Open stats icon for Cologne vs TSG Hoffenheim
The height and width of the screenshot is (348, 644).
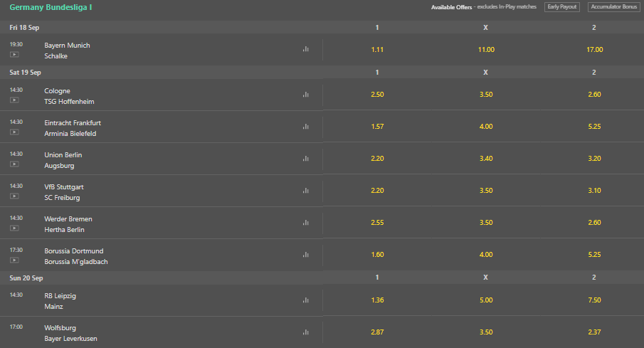pos(305,95)
